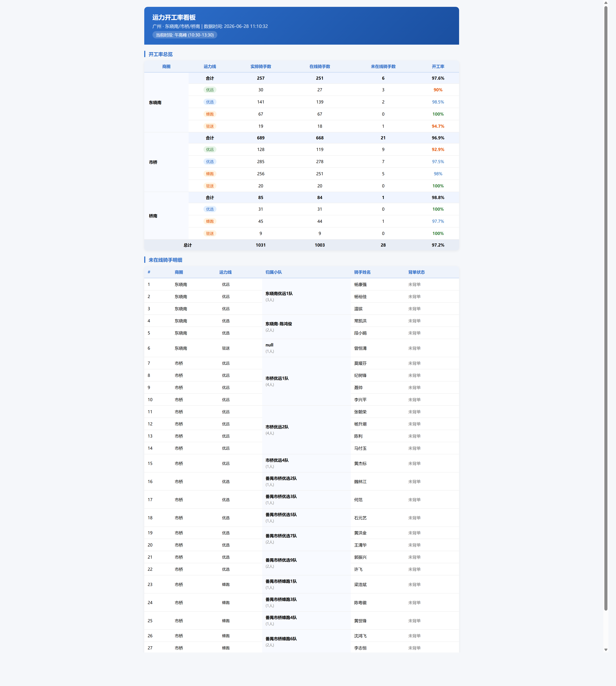
Task: Click the 归属小队 column header
Action: click(x=273, y=272)
